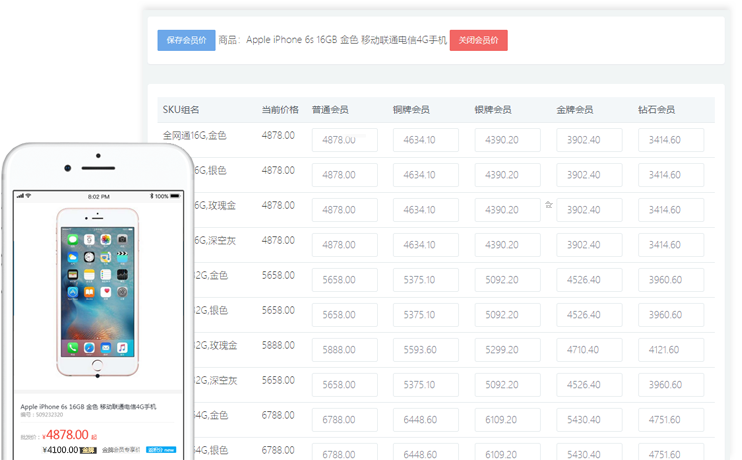Edit 普通会员 price in 4G,金色 row
This screenshot has height=460, width=742.
tap(344, 420)
